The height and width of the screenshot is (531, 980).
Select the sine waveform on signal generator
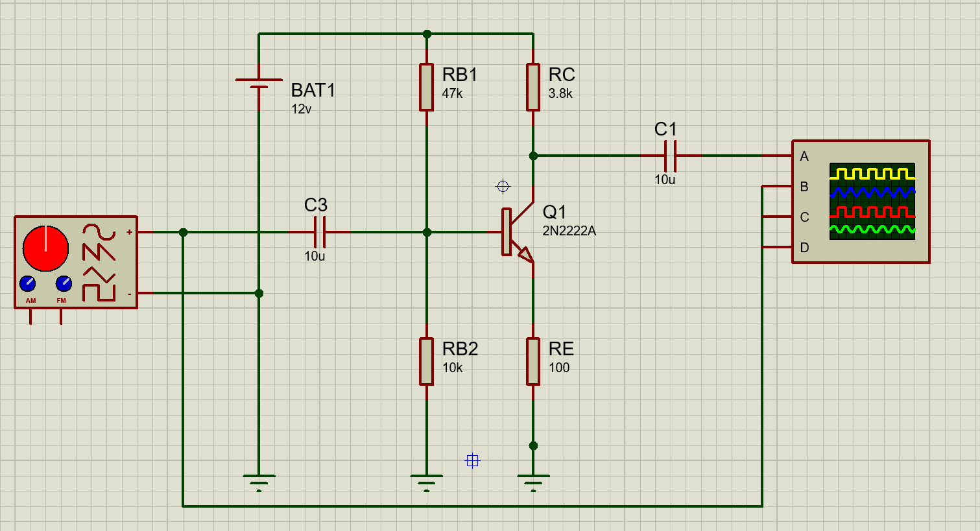99,231
